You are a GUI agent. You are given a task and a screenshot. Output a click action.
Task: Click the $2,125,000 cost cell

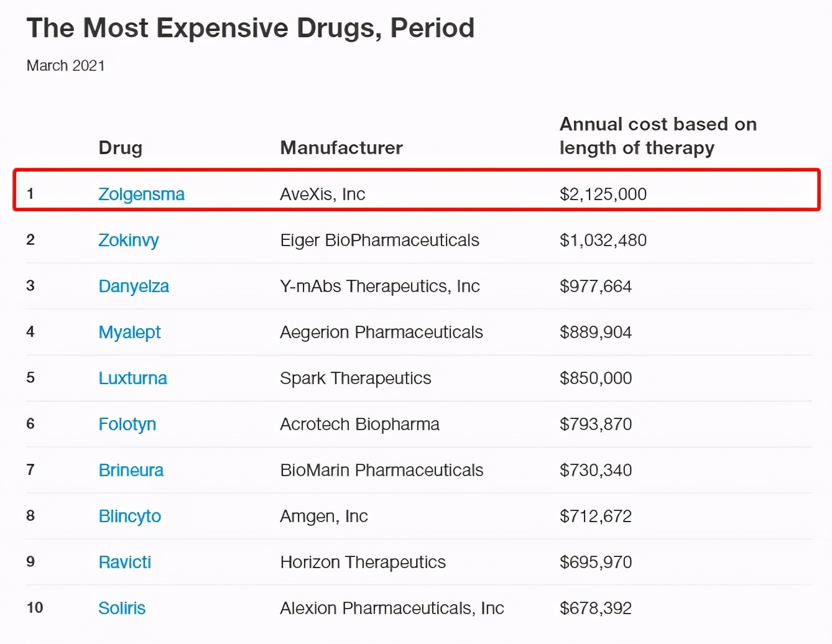[603, 195]
